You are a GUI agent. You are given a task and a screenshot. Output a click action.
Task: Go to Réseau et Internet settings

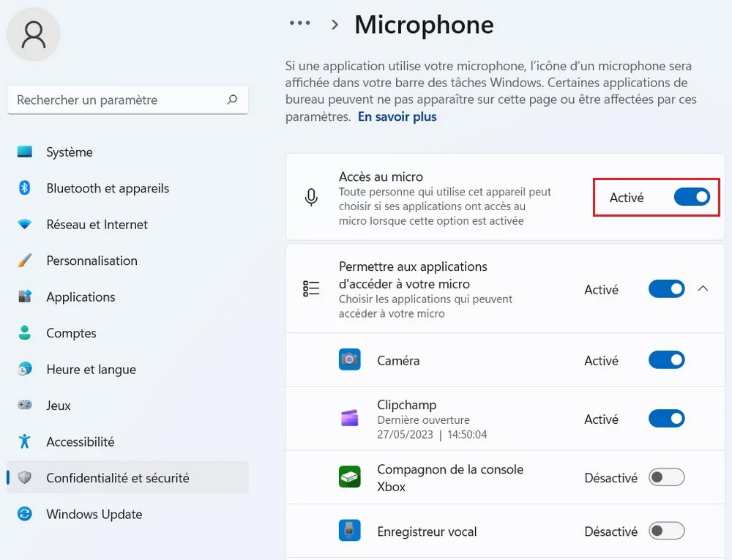click(x=97, y=225)
